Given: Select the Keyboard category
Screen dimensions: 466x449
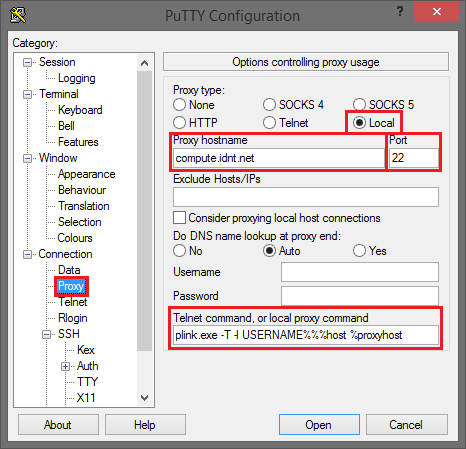Looking at the screenshot, I should 80,110.
